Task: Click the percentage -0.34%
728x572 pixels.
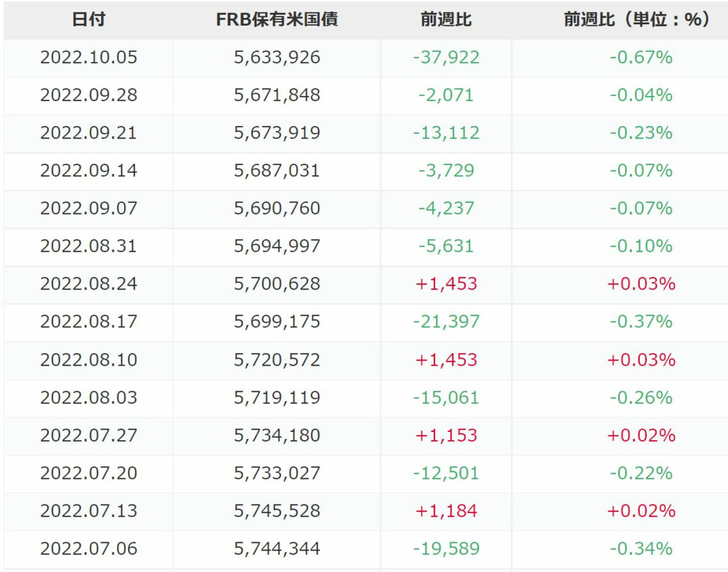Action: pos(641,549)
